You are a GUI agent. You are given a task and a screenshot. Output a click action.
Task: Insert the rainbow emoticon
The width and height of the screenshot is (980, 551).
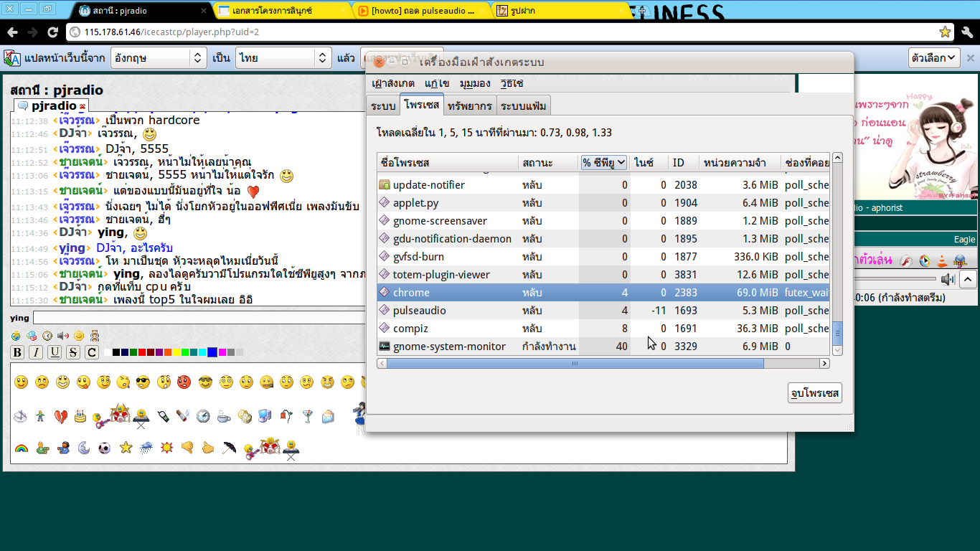pyautogui.click(x=21, y=448)
